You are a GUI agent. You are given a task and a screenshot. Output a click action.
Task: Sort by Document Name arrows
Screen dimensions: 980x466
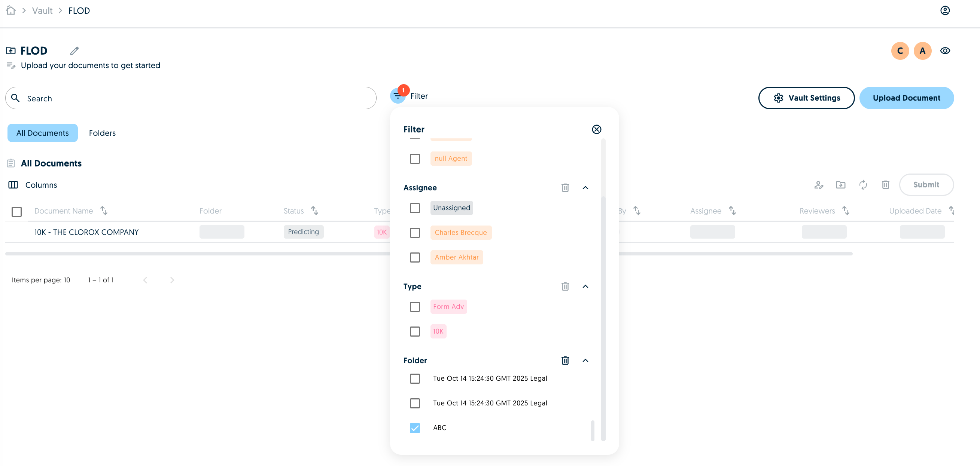[x=104, y=211]
